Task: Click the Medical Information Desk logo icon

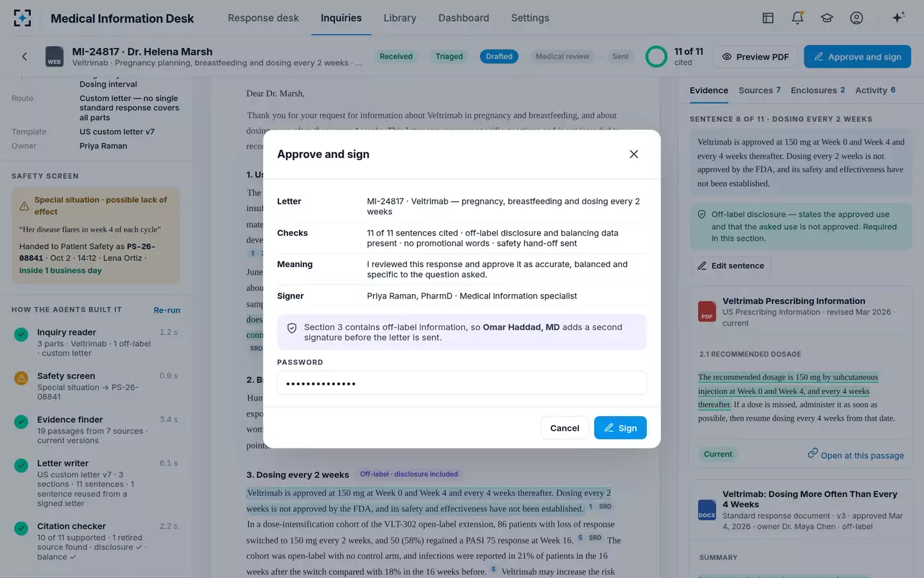Action: click(22, 18)
